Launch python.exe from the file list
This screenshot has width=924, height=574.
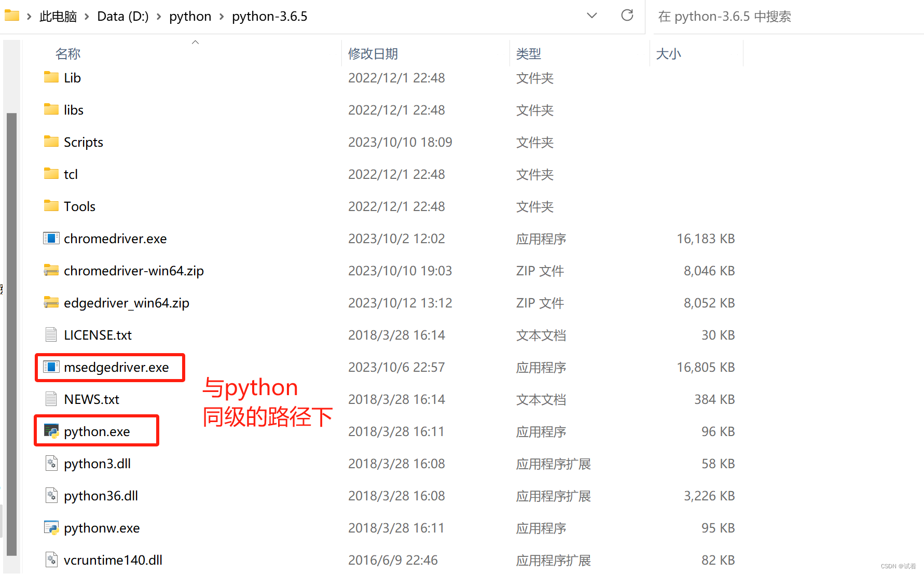point(97,431)
